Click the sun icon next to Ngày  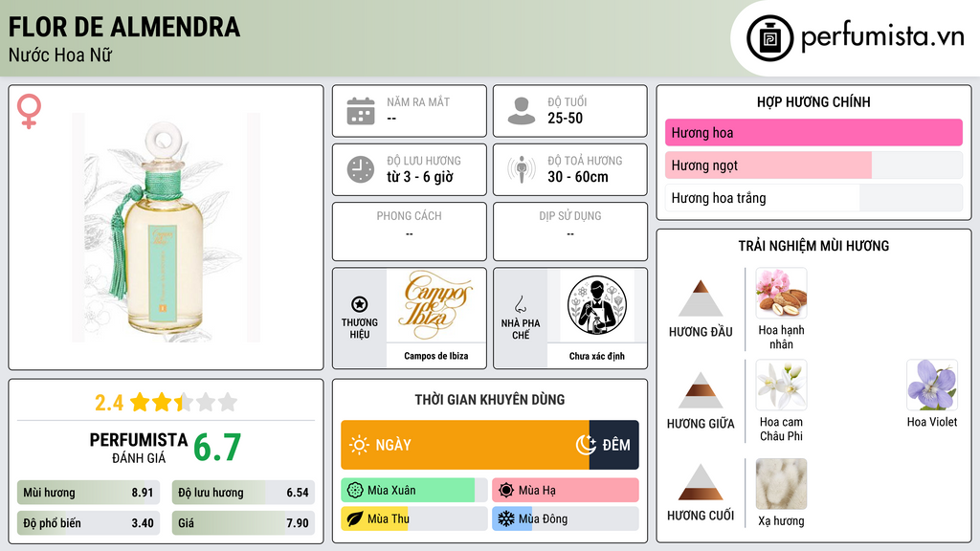coord(359,445)
